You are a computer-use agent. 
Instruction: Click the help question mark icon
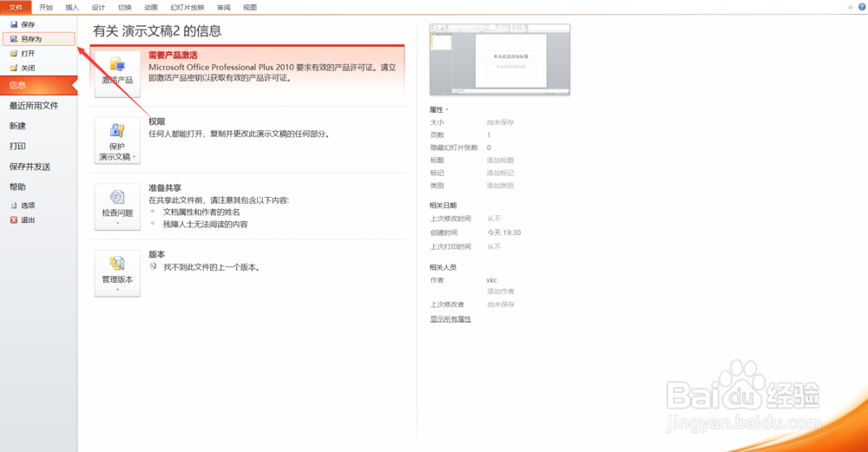point(862,7)
